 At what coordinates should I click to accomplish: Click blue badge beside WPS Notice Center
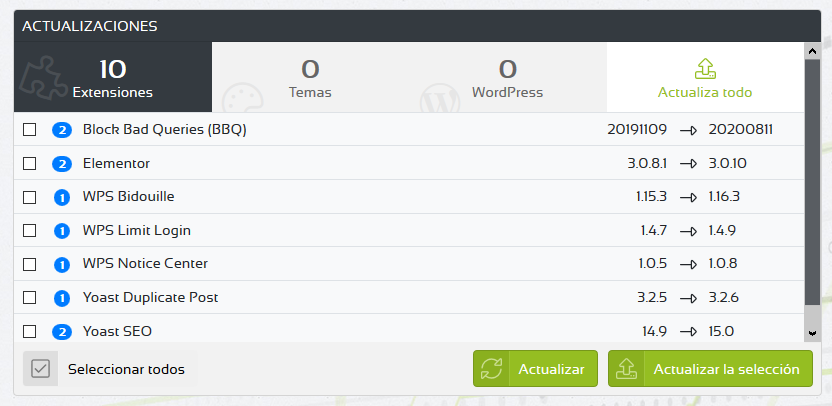click(62, 264)
